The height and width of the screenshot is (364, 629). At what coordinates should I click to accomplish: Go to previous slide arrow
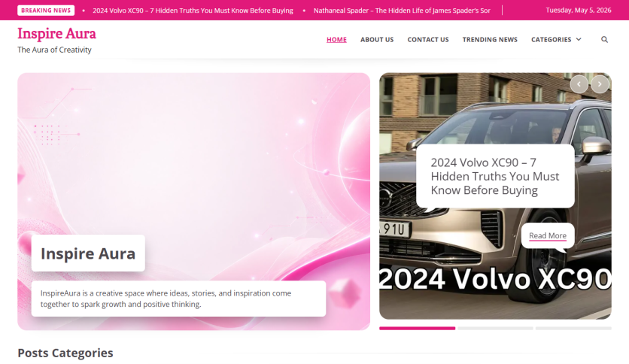[x=579, y=84]
